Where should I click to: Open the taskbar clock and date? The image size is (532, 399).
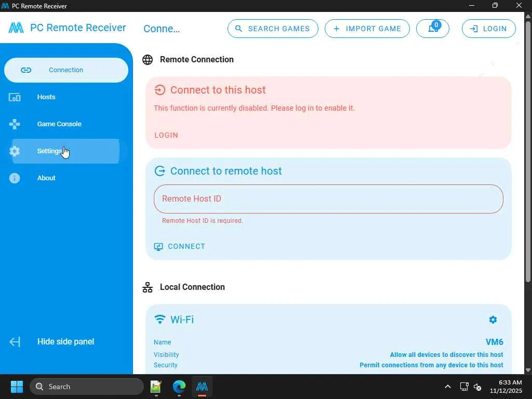click(x=506, y=387)
